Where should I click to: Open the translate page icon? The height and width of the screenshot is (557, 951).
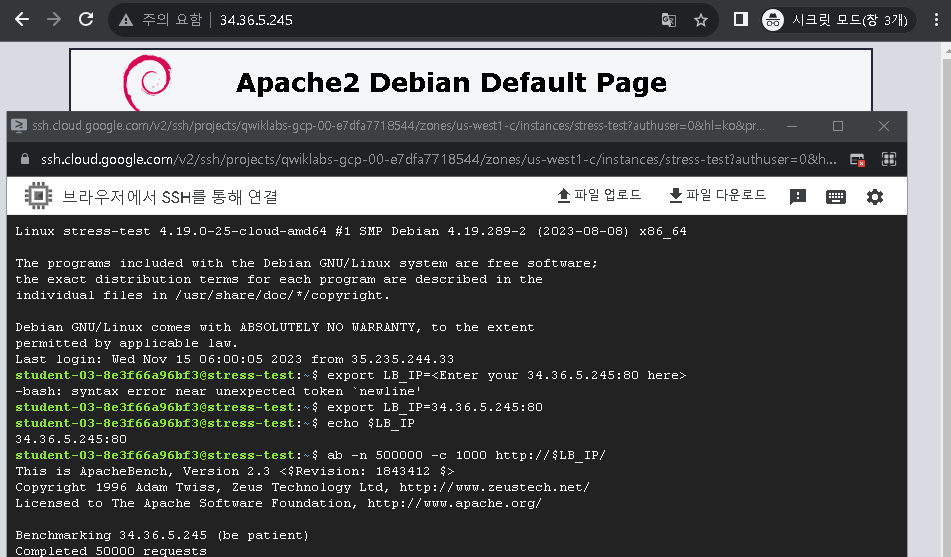point(668,20)
